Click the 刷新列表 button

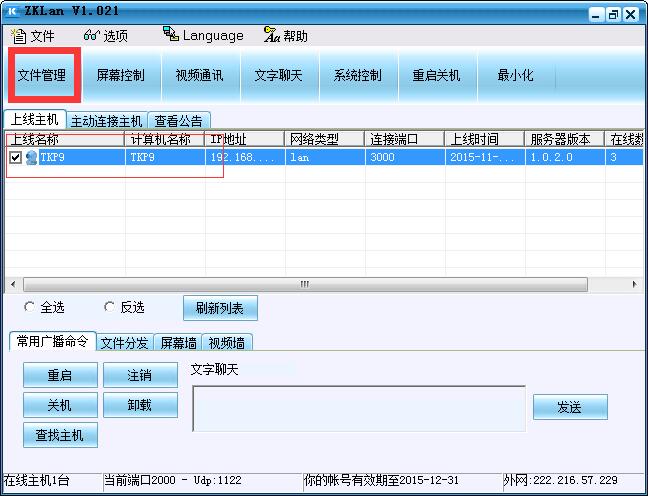pyautogui.click(x=220, y=308)
